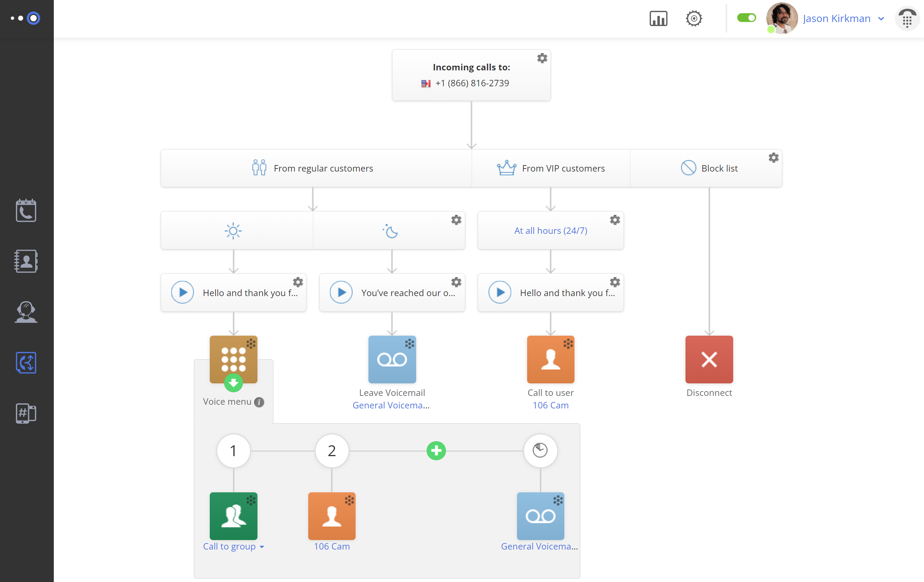Open the phone numbers sidebar icon
This screenshot has width=924, height=582.
26,413
